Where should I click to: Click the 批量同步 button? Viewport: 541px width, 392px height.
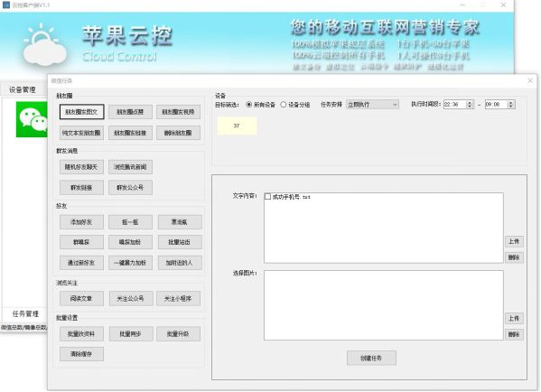pyautogui.click(x=131, y=334)
